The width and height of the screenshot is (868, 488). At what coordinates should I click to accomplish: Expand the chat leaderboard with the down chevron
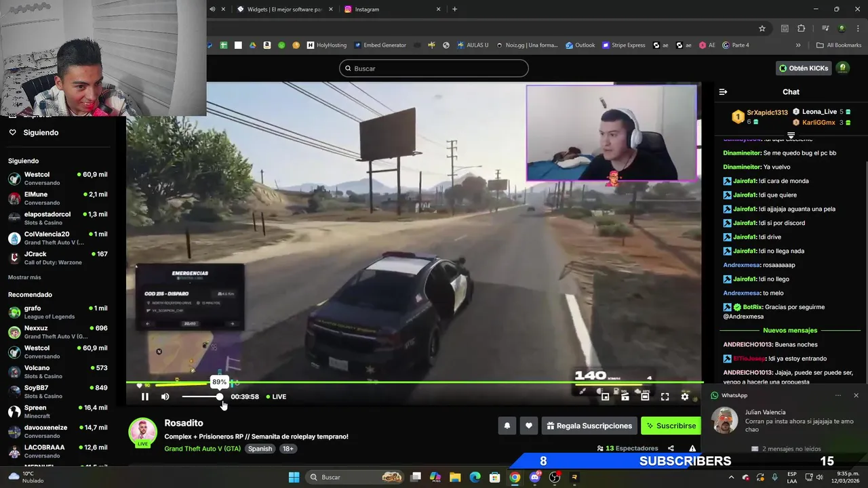(791, 136)
